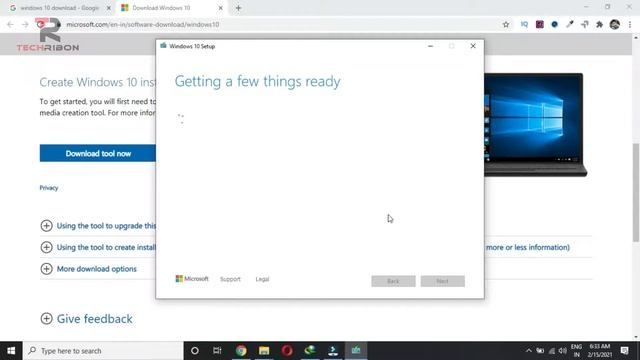
Task: Click the media control extension icon
Action: 584,24
